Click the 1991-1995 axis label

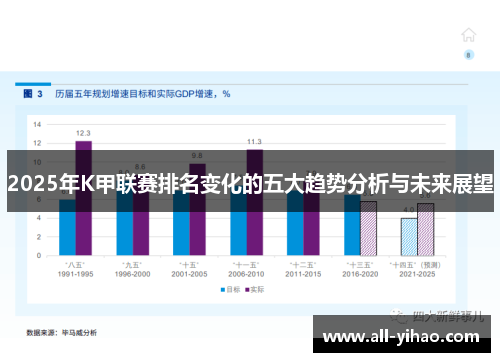click(x=75, y=274)
